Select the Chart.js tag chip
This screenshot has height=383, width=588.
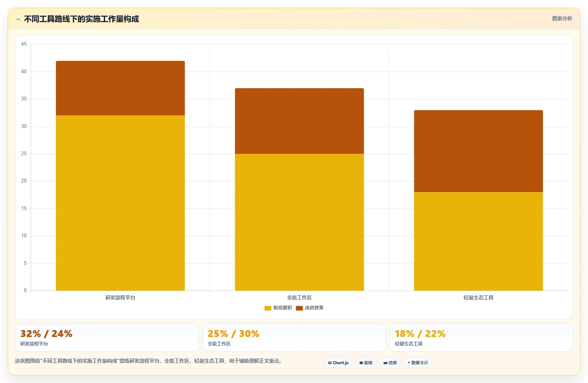point(338,363)
